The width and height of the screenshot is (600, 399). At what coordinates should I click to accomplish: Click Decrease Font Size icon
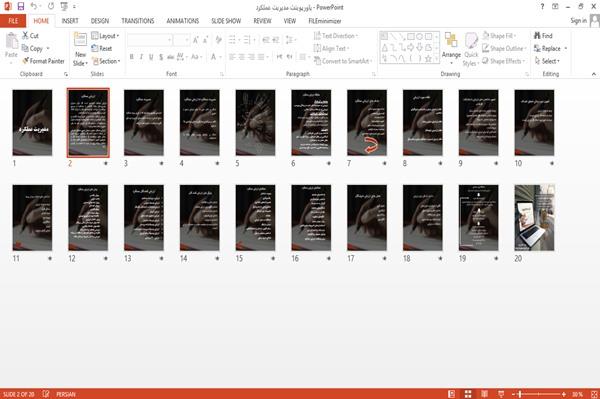[206, 40]
